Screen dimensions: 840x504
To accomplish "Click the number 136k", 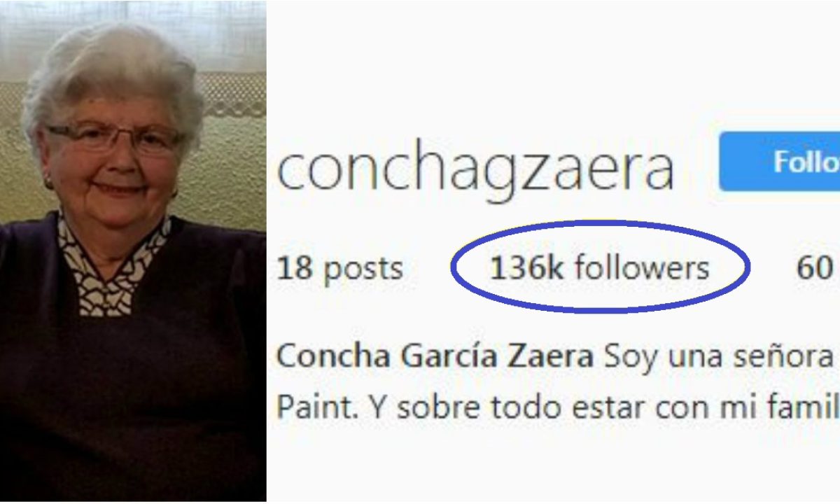I will (x=526, y=268).
